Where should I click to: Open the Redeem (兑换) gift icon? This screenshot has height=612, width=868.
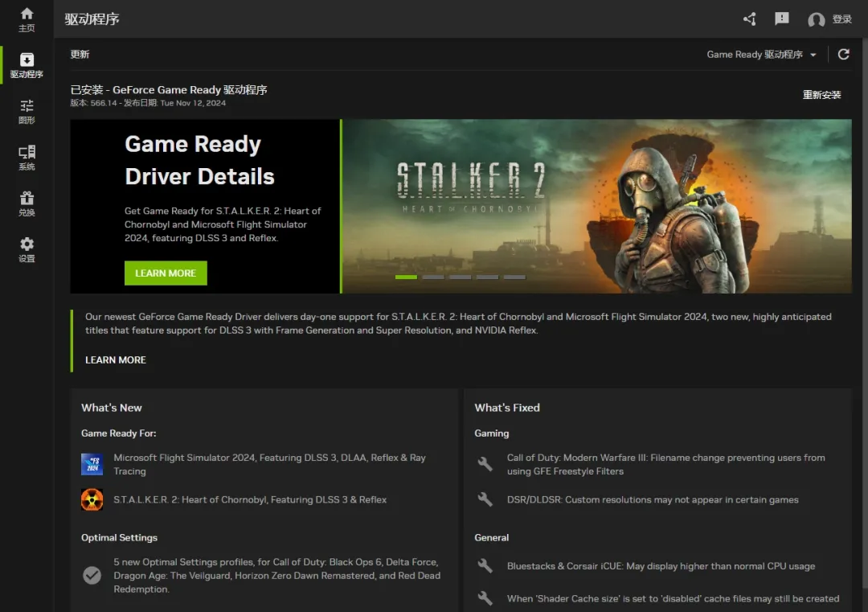pyautogui.click(x=27, y=199)
